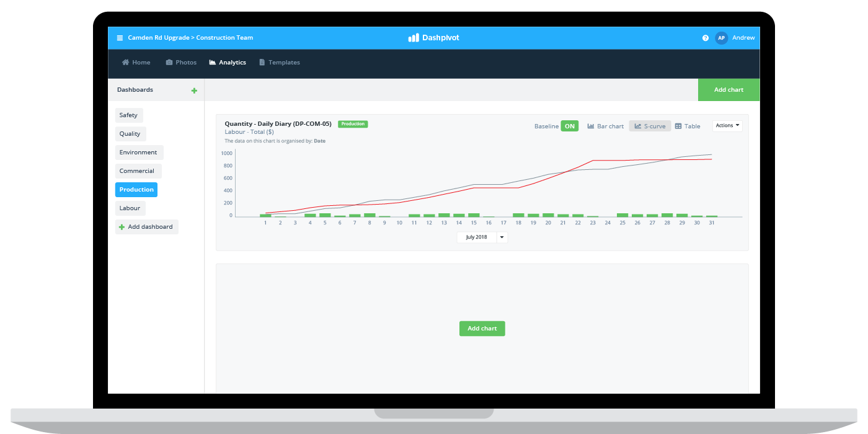Click the top-right Add chart button
This screenshot has height=434, width=868.
(x=728, y=90)
